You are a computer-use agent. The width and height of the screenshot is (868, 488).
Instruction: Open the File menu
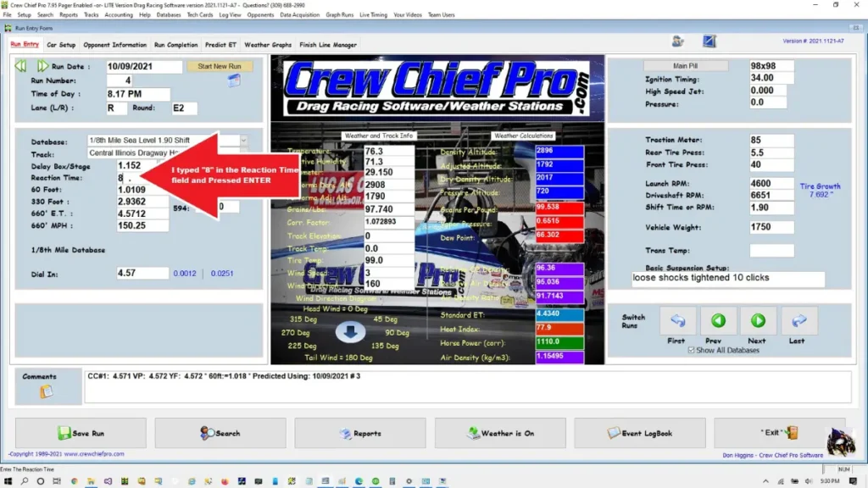[x=7, y=15]
